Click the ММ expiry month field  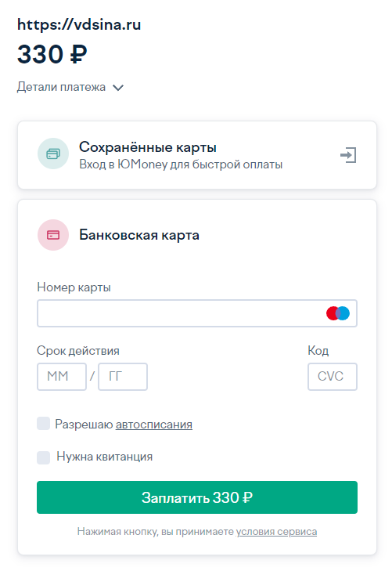62,377
